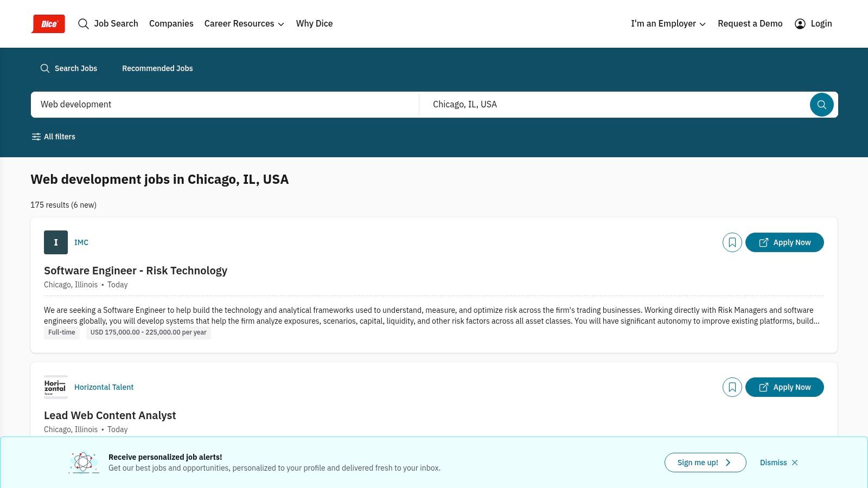
Task: Expand Career Resources dropdown
Action: 244,24
